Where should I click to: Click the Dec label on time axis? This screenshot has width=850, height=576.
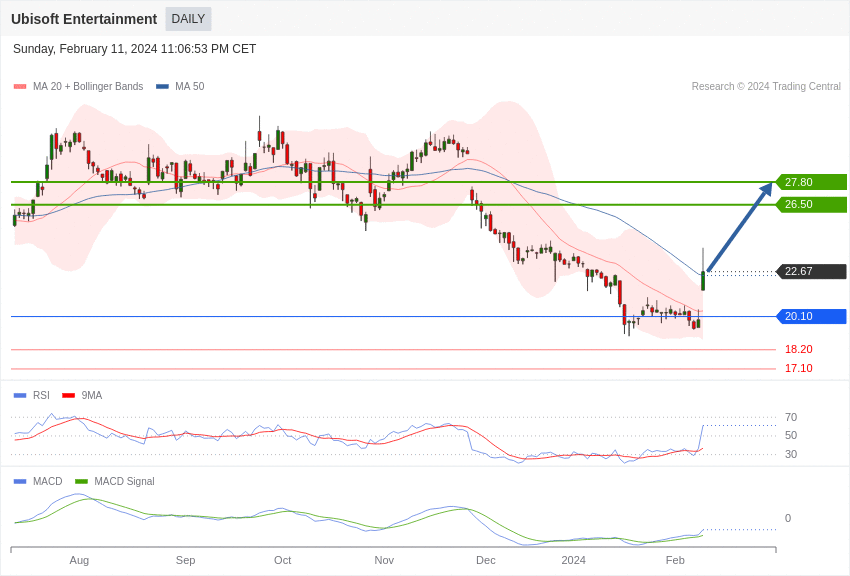pos(486,560)
